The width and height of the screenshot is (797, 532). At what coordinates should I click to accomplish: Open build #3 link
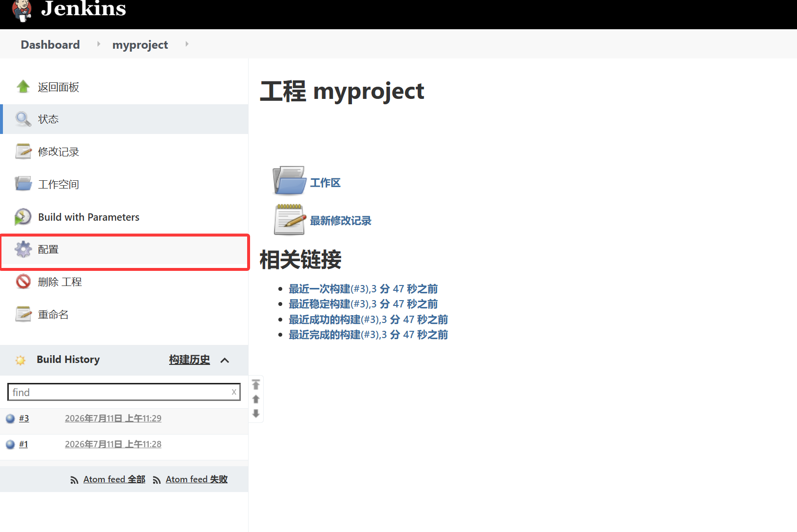point(24,418)
